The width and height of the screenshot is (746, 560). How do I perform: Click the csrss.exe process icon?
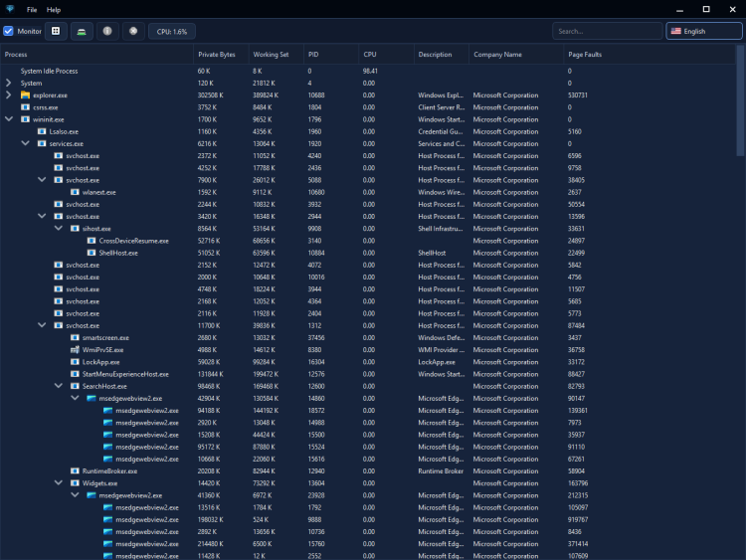click(x=25, y=107)
